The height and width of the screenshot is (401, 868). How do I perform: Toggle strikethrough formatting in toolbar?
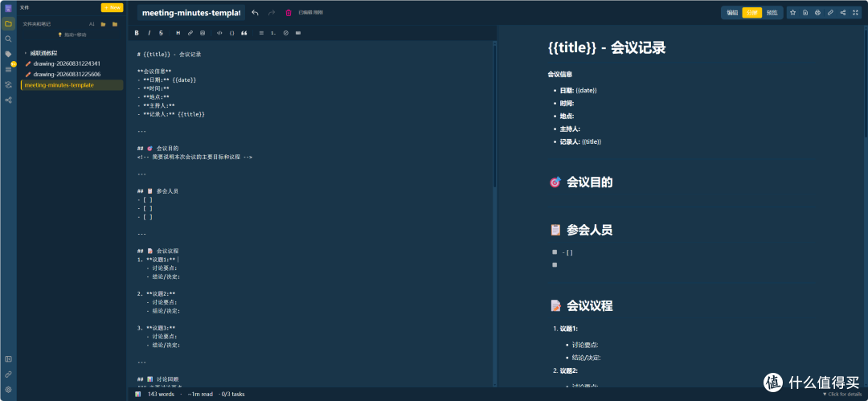click(161, 33)
